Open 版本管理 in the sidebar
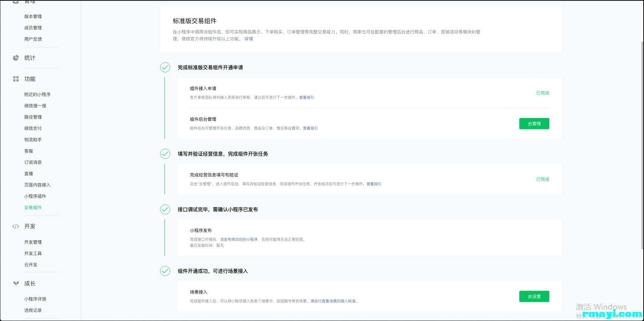This screenshot has width=644, height=321. pos(33,16)
